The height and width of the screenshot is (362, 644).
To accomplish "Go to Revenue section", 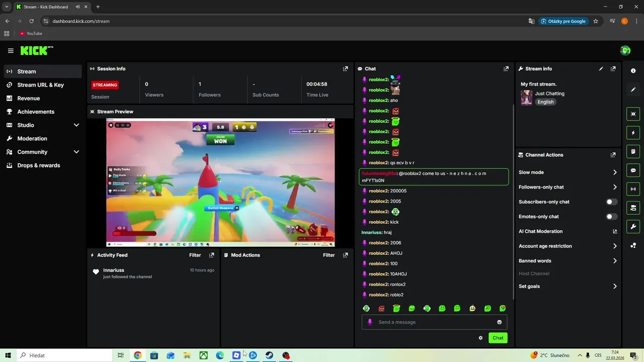I will tap(43, 99).
